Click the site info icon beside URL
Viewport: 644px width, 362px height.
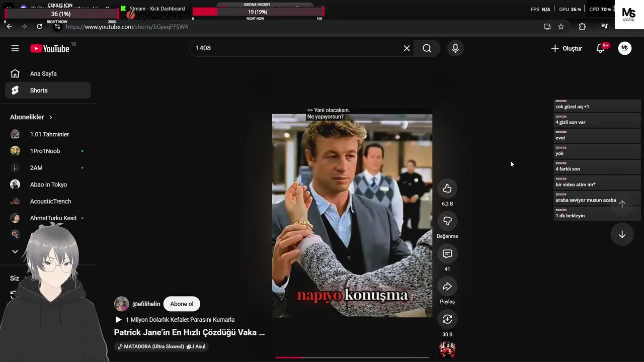[57, 27]
